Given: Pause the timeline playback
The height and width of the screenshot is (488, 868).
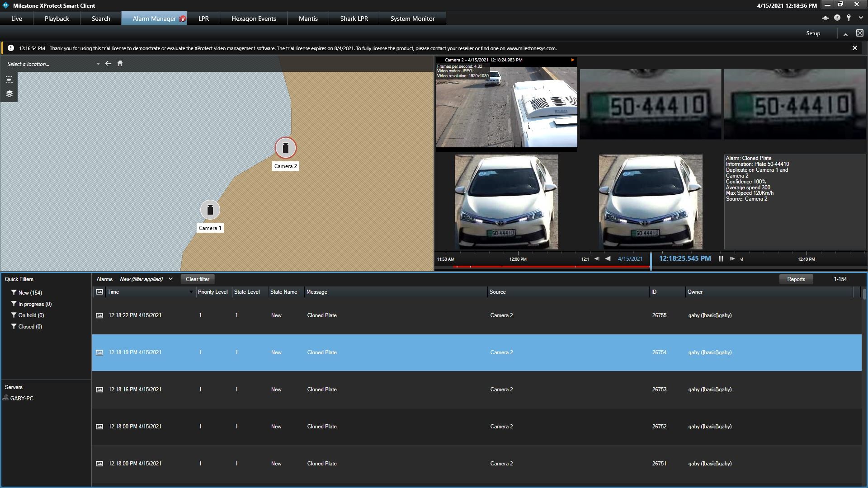Looking at the screenshot, I should pyautogui.click(x=721, y=259).
